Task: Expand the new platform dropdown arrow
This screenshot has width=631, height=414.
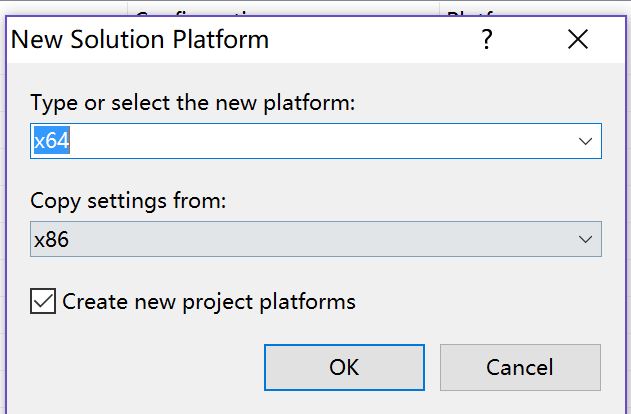Action: (x=585, y=142)
